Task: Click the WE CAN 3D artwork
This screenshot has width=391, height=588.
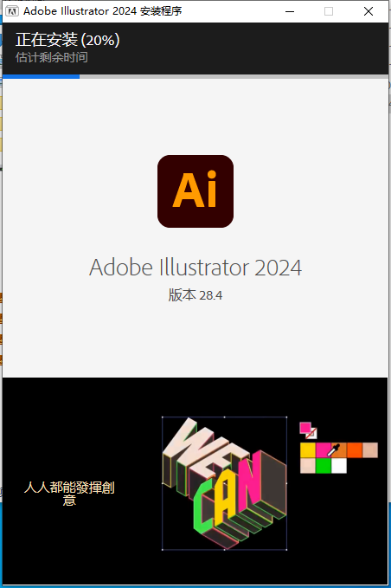Action: coord(224,483)
